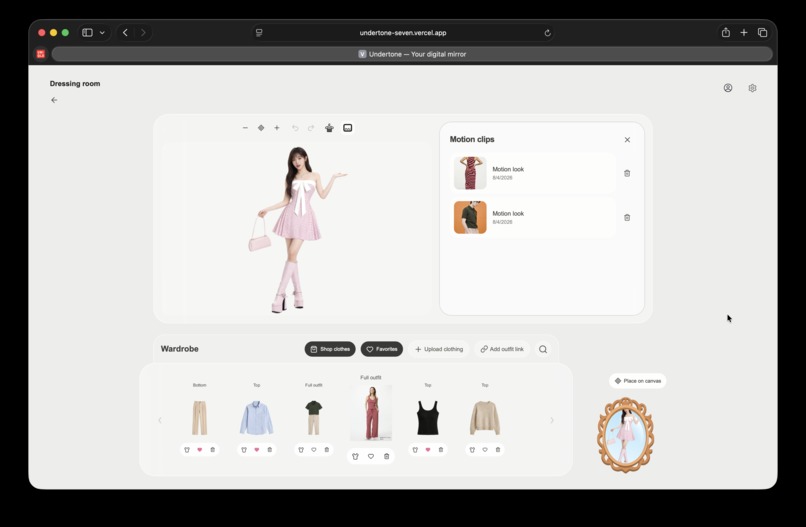
Task: Toggle the Favorites filter
Action: pos(382,349)
